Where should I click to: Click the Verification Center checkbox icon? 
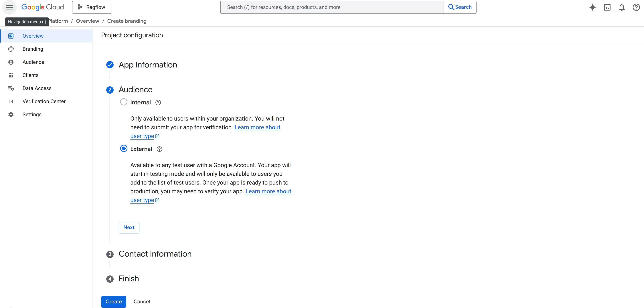point(11,101)
